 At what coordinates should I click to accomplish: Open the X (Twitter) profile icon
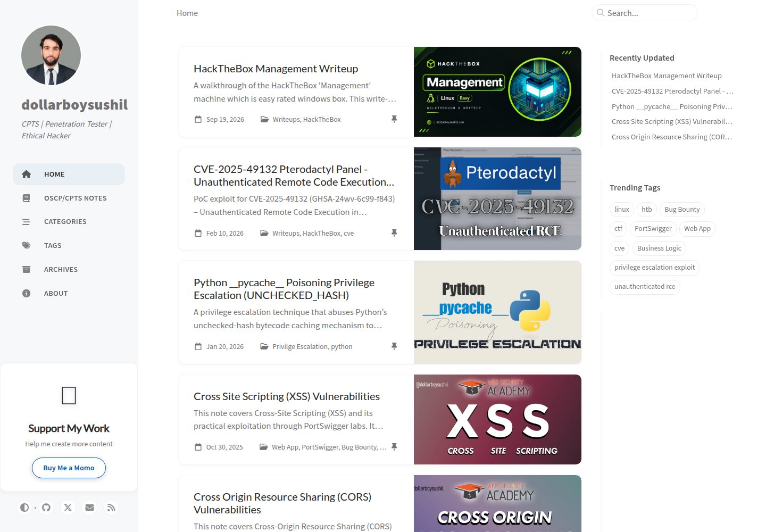pyautogui.click(x=68, y=508)
